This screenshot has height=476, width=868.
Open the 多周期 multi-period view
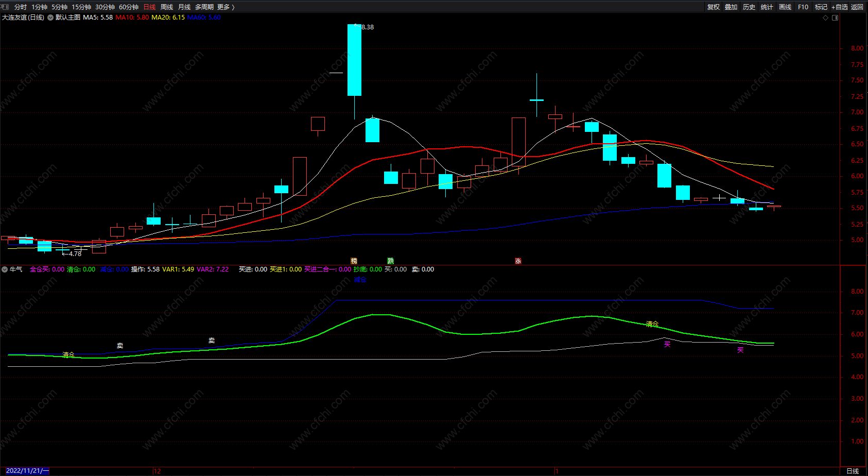click(204, 7)
